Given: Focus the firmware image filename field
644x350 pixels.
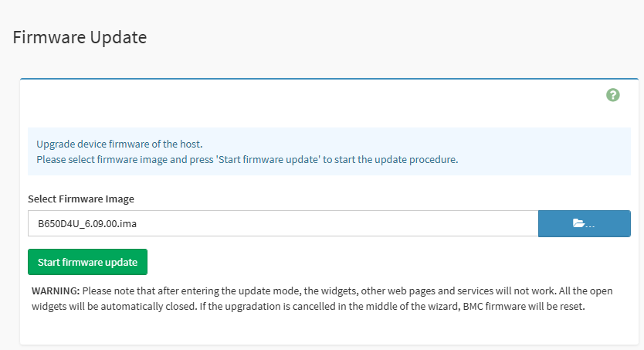Looking at the screenshot, I should [x=283, y=224].
